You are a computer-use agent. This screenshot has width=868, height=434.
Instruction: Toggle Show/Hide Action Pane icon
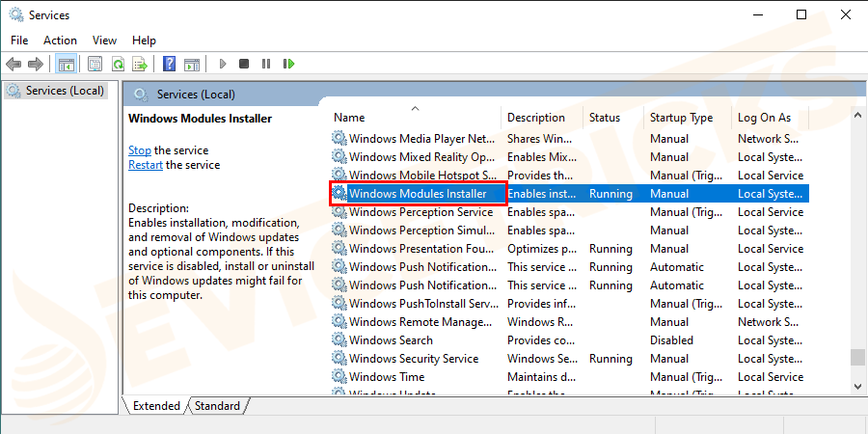(192, 65)
